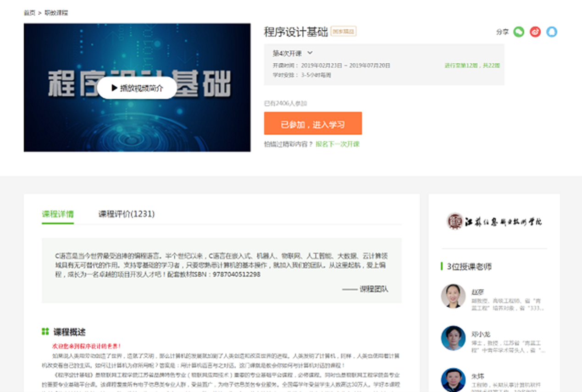Screen dimensions: 582x392
Task: Share the course via the Weibo icon
Action: (x=535, y=32)
